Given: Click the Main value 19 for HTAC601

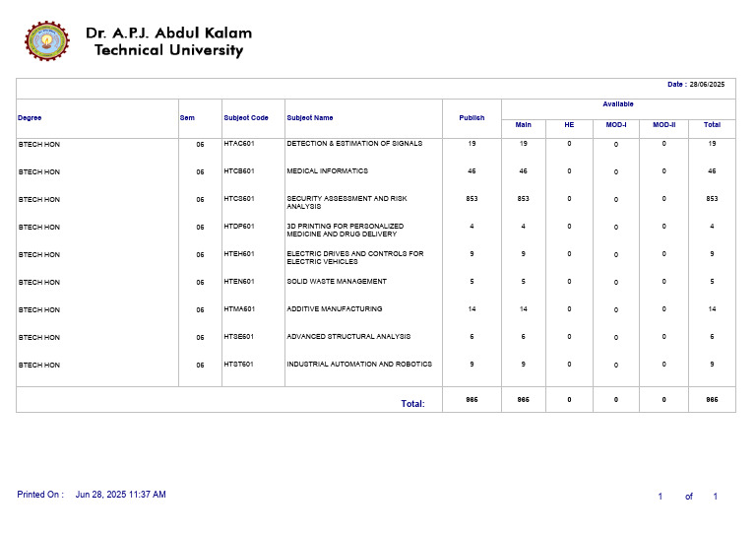Looking at the screenshot, I should (x=523, y=143).
